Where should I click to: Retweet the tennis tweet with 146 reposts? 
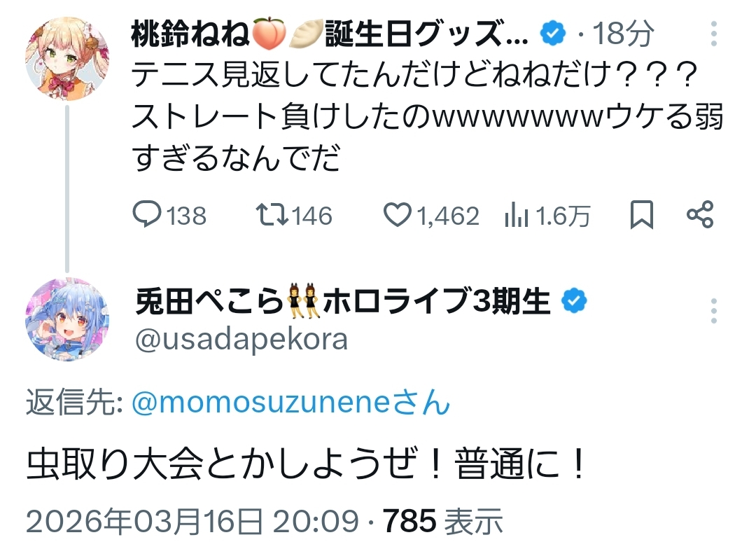(269, 215)
